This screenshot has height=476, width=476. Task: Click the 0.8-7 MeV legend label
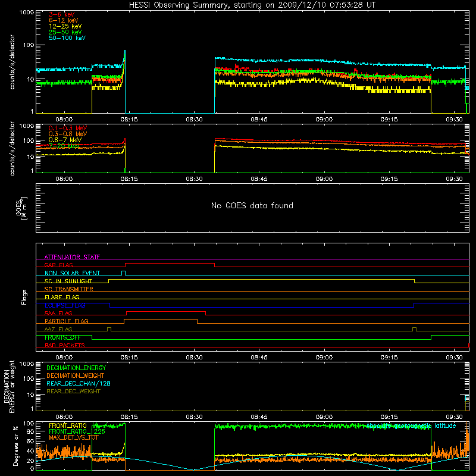(65, 140)
